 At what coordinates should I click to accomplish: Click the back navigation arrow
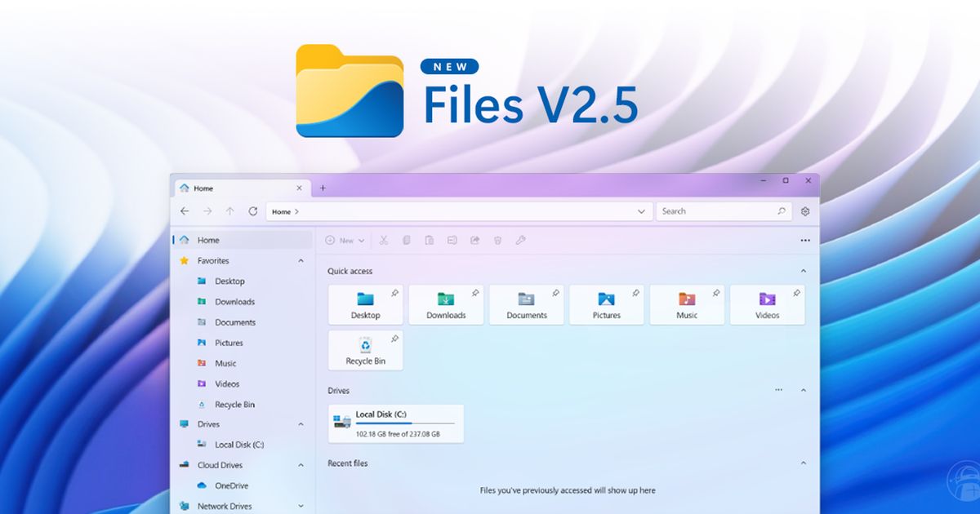pyautogui.click(x=185, y=211)
